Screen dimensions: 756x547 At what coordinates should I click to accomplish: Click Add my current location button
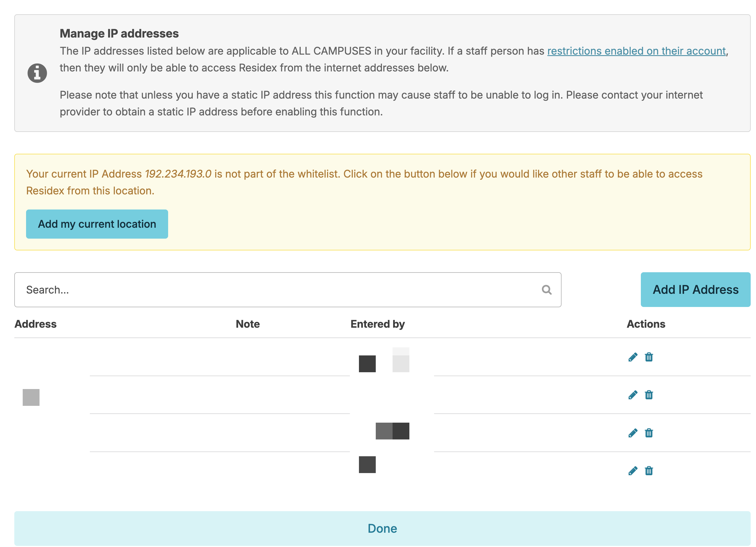tap(97, 224)
